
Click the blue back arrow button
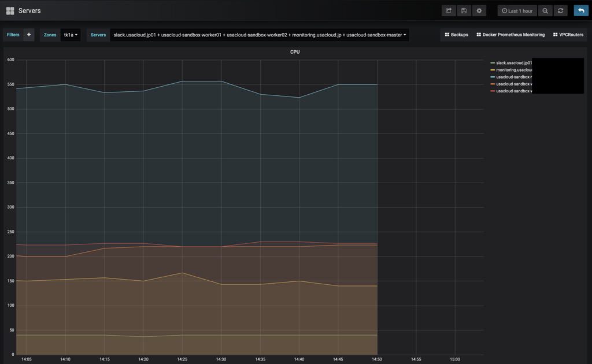(581, 10)
